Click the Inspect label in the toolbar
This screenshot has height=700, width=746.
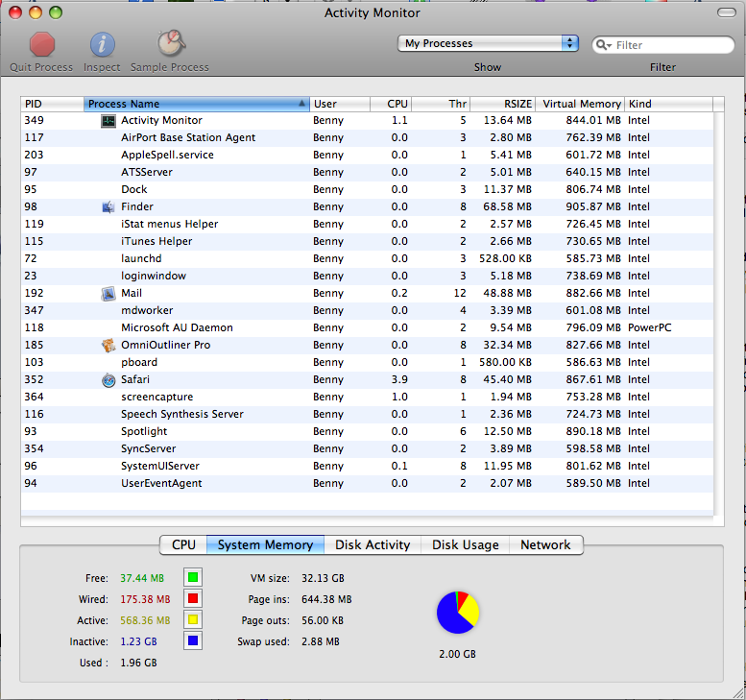(102, 67)
